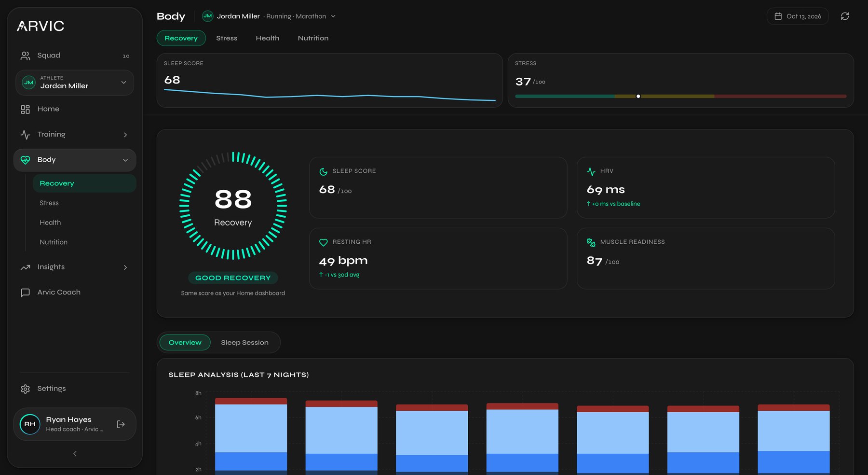Click the Home grid icon
Image resolution: width=868 pixels, height=475 pixels.
click(26, 110)
